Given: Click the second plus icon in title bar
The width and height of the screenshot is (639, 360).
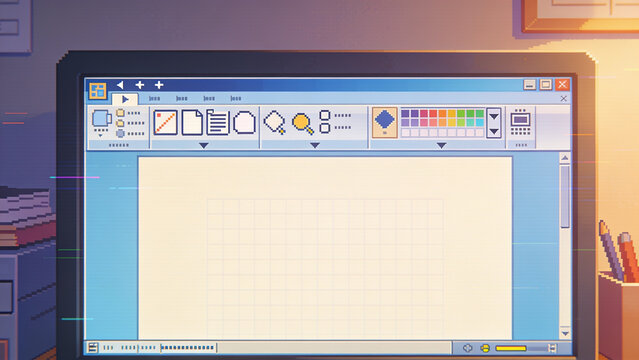Looking at the screenshot, I should pyautogui.click(x=159, y=85).
